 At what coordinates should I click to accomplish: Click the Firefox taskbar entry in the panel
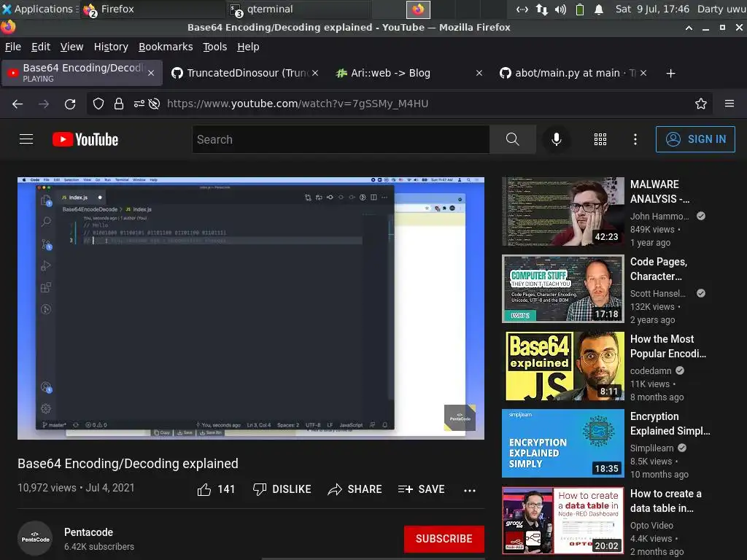pos(152,9)
